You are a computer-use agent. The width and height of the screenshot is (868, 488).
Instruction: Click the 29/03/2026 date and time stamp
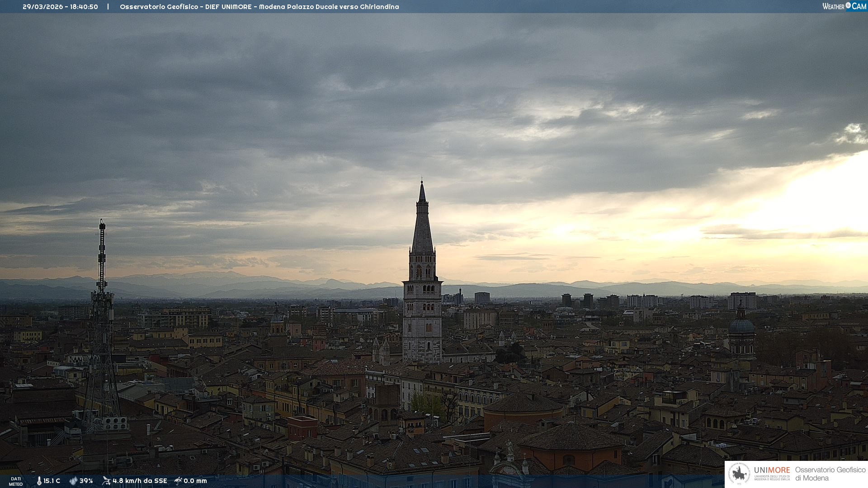[x=60, y=7]
